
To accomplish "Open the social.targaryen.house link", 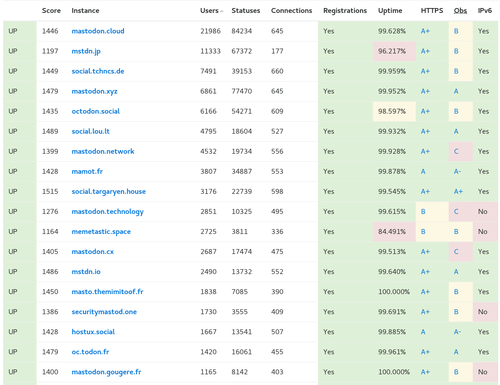I will click(x=109, y=191).
